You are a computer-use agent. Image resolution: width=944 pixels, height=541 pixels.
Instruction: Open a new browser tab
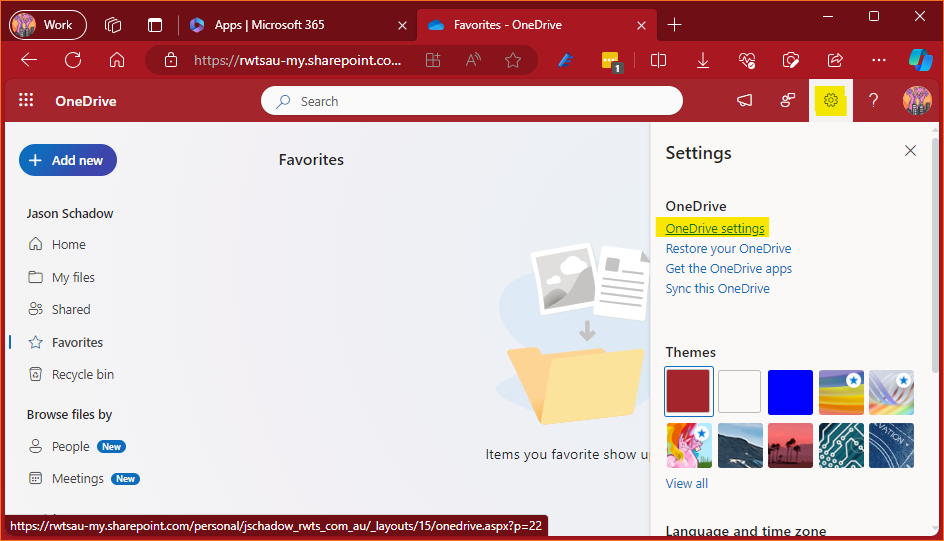click(674, 25)
